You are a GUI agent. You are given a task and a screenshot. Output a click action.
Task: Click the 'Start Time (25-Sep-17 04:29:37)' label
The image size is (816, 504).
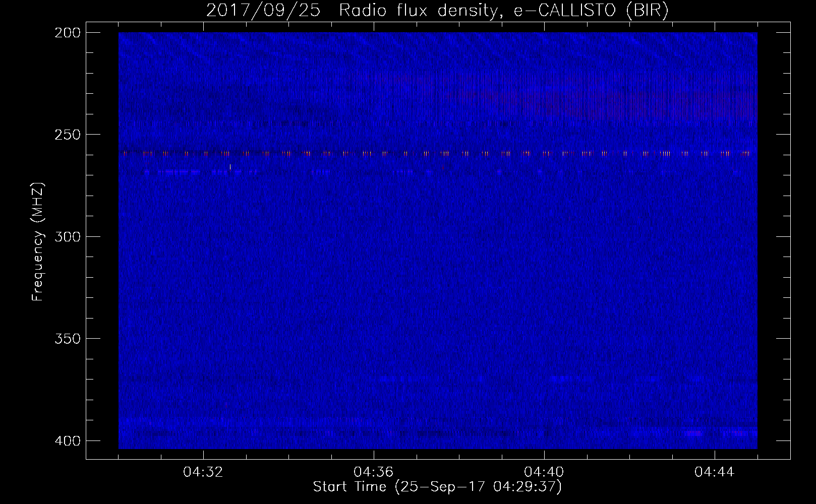tap(437, 487)
